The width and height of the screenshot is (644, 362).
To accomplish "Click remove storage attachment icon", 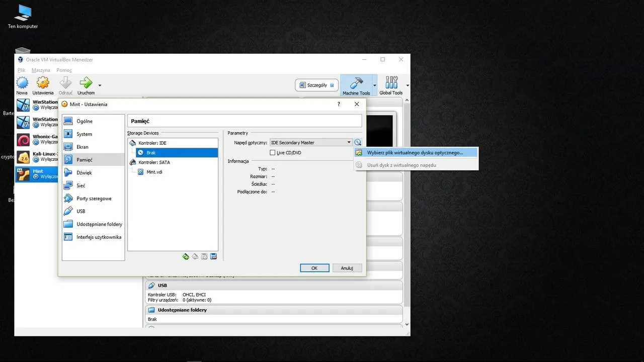I will [213, 256].
